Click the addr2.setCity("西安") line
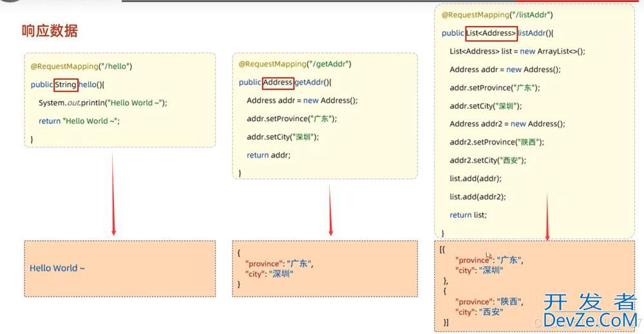 (x=488, y=160)
